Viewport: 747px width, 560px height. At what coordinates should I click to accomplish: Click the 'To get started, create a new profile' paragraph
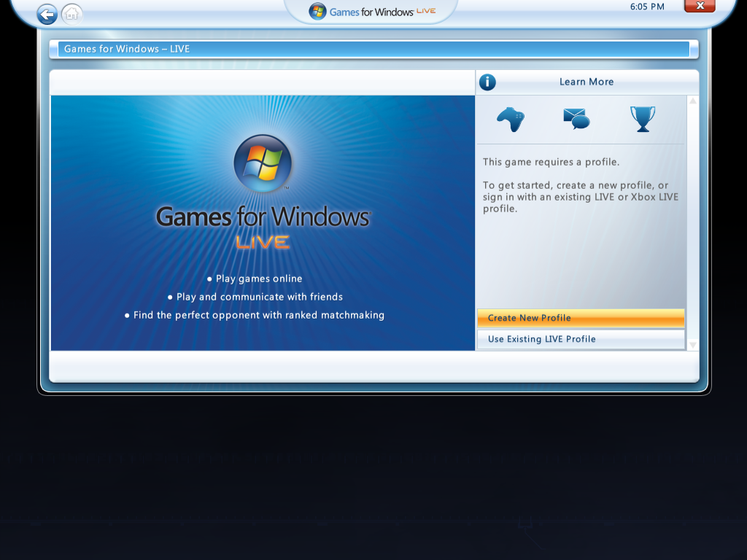click(x=580, y=197)
